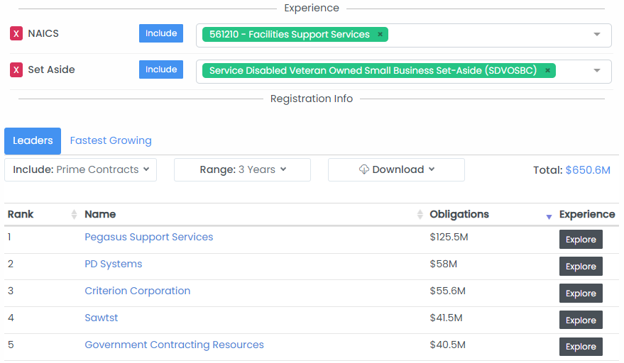Open the Include: Prime Contracts dropdown
The image size is (624, 363).
80,170
